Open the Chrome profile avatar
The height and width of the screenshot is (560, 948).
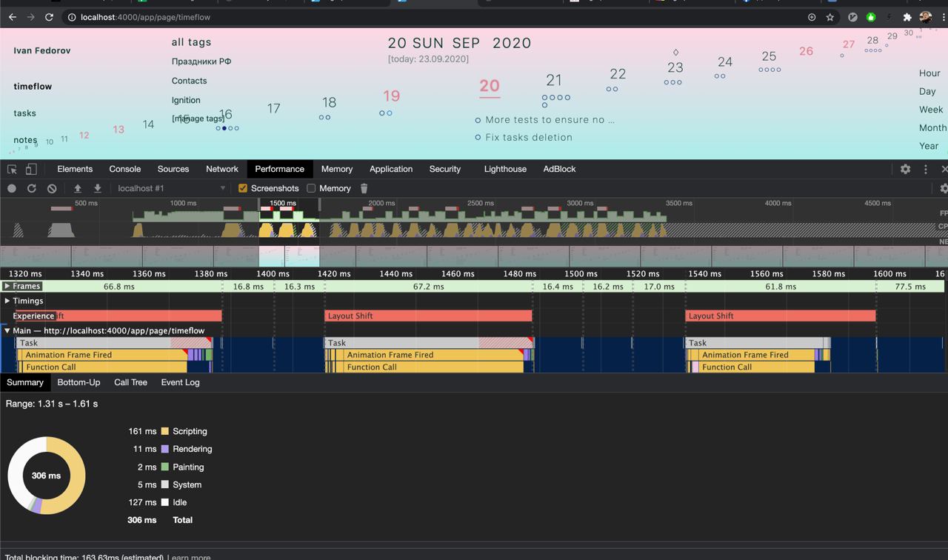pos(926,17)
